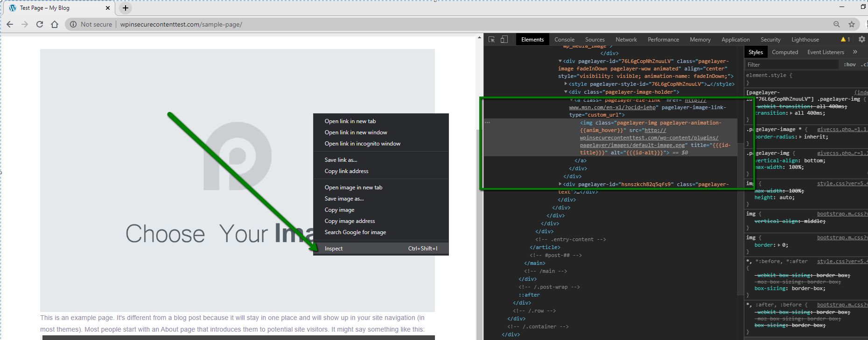
Task: Toggle the :hov element state button
Action: pos(850,65)
